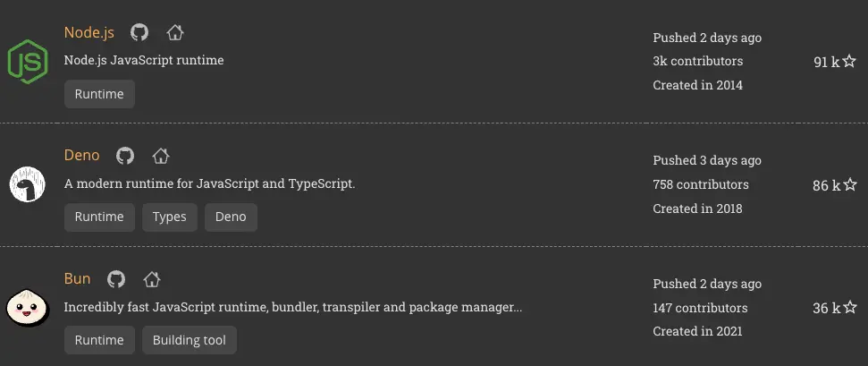Click the star icon beside 86 k
Image resolution: width=868 pixels, height=366 pixels.
849,185
